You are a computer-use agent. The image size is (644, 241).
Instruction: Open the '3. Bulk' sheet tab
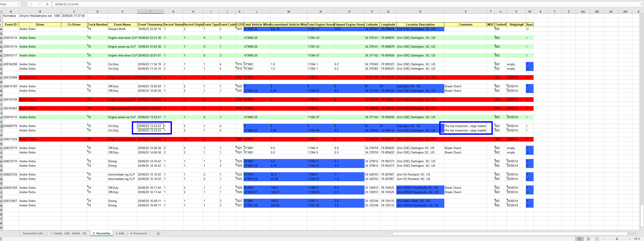[120, 233]
